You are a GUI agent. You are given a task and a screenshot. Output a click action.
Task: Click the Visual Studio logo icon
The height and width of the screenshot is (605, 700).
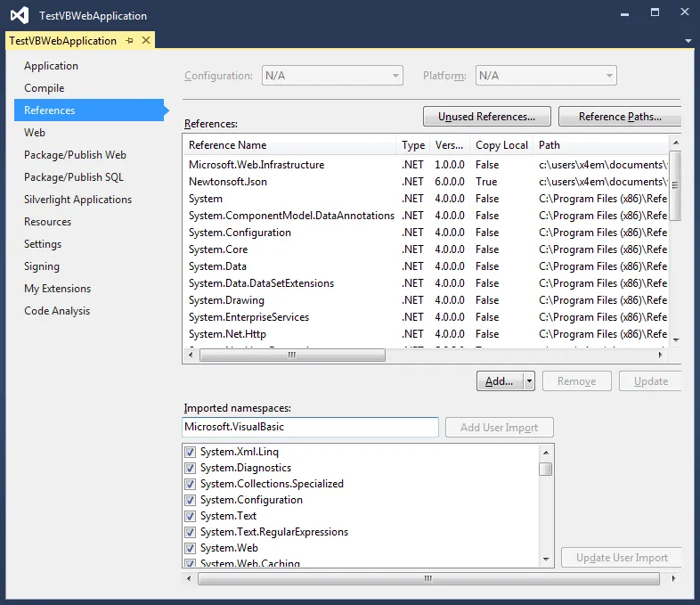[20, 16]
